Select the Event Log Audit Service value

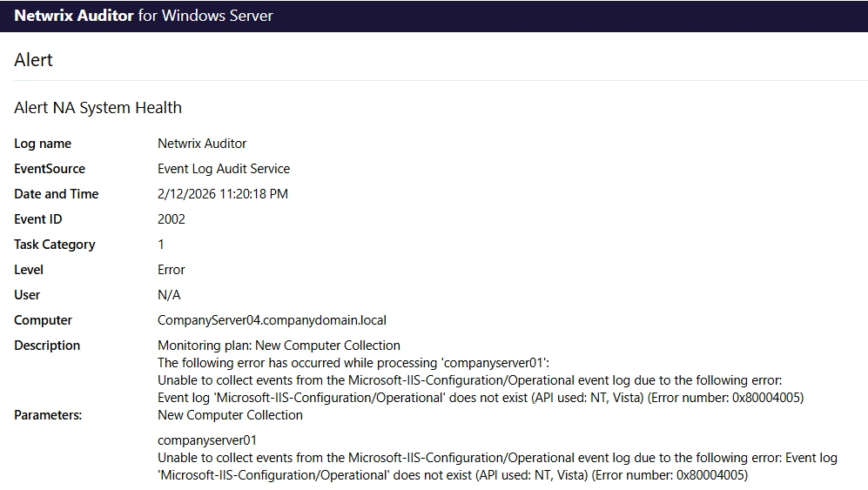pyautogui.click(x=224, y=169)
